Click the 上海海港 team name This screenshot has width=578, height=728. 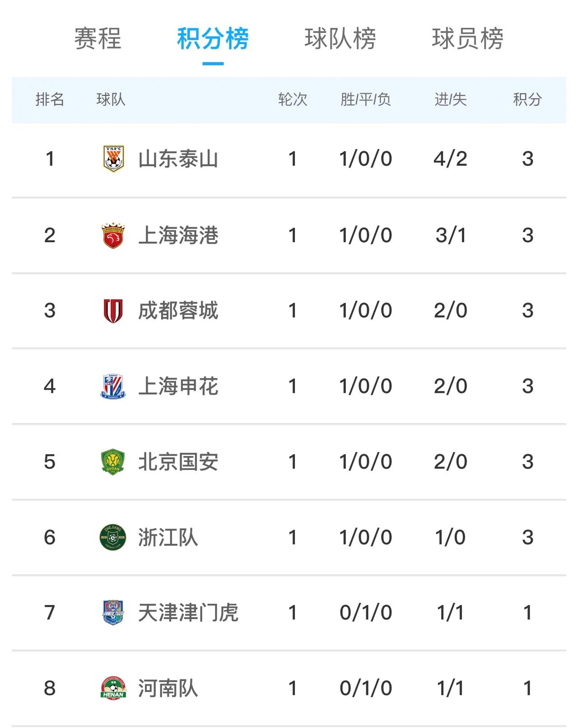pos(178,235)
